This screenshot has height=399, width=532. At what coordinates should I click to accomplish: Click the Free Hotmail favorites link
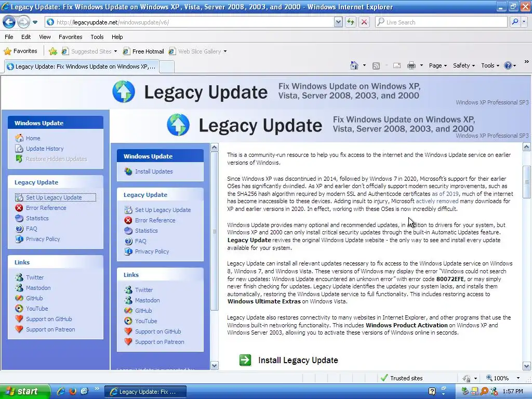pos(143,51)
